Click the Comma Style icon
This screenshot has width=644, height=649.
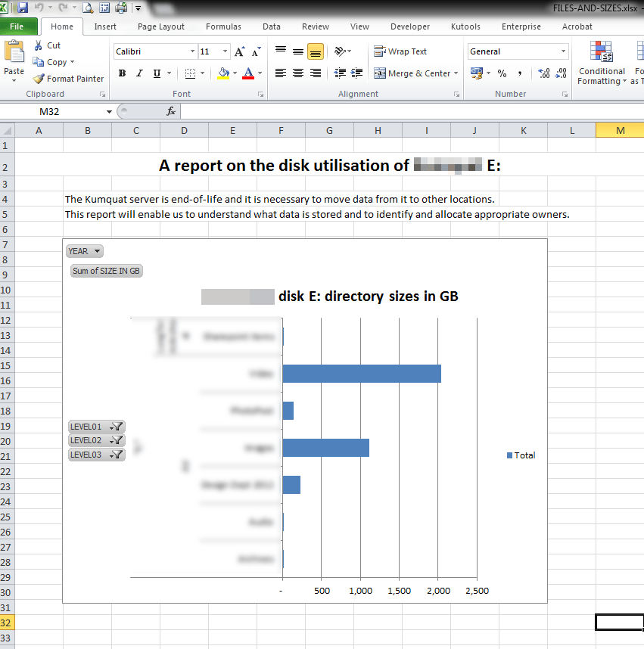[521, 73]
